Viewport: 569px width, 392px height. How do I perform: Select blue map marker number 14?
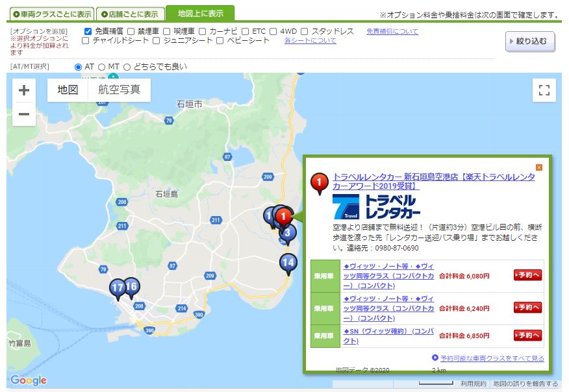click(288, 264)
